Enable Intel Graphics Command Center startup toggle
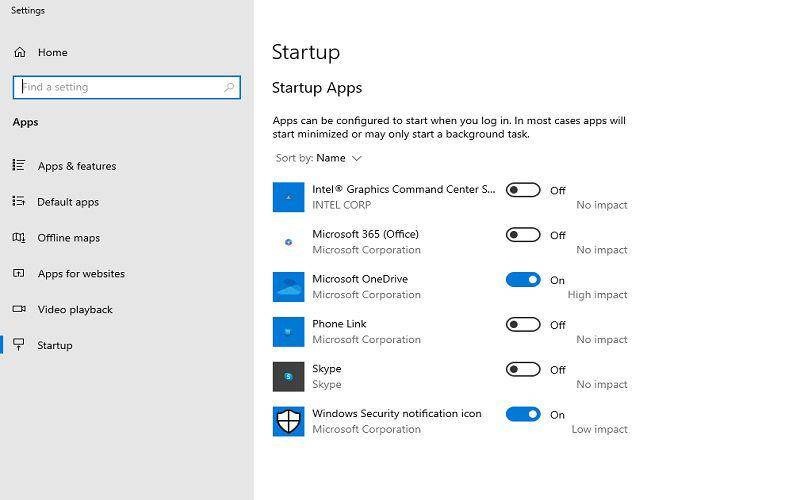Viewport: 800px width, 500px height. (523, 190)
